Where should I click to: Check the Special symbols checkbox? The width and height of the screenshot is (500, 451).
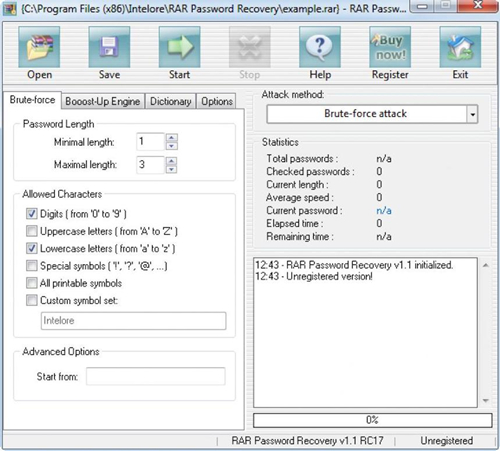tap(32, 266)
